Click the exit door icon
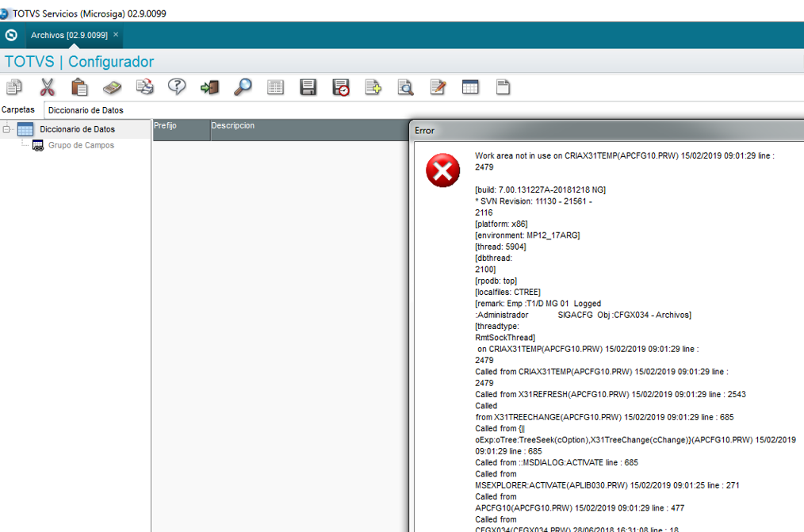The width and height of the screenshot is (804, 532). (209, 87)
